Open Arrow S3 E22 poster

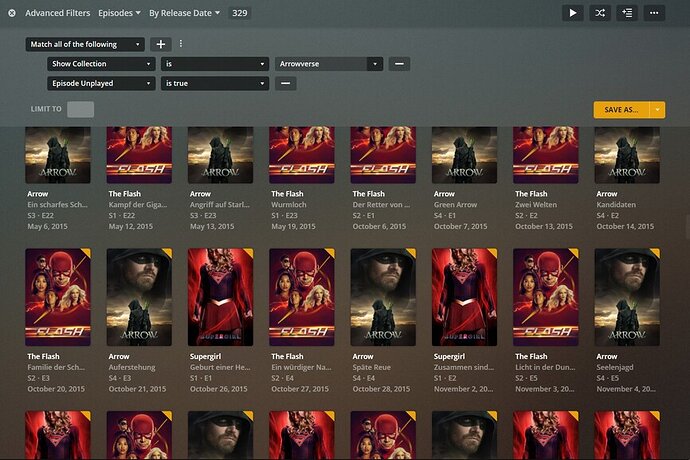(58, 155)
